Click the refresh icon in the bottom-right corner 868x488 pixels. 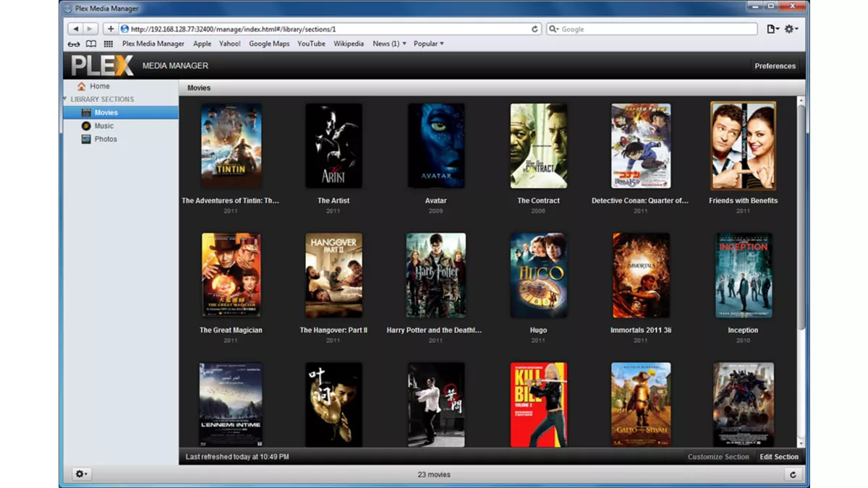[793, 474]
